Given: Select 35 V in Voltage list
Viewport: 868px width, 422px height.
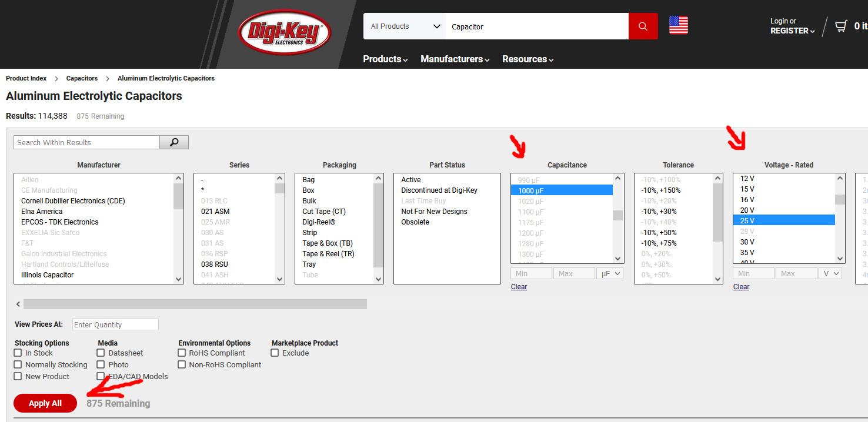Looking at the screenshot, I should pos(784,252).
